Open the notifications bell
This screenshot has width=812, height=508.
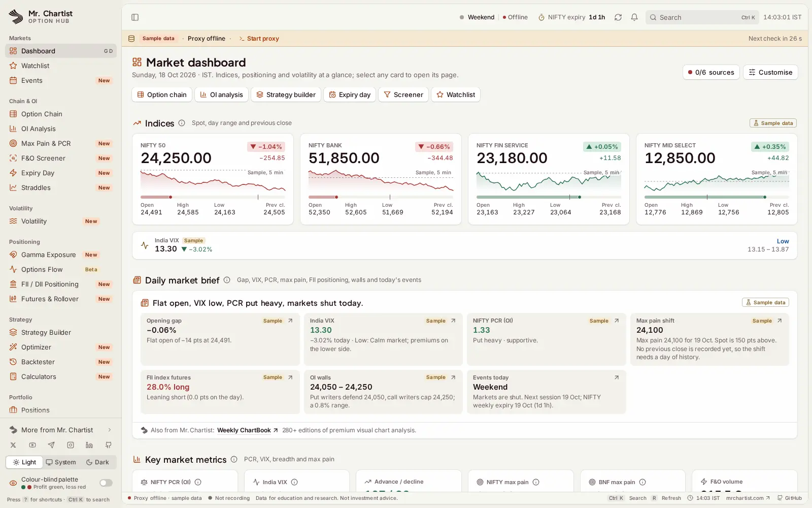[634, 17]
